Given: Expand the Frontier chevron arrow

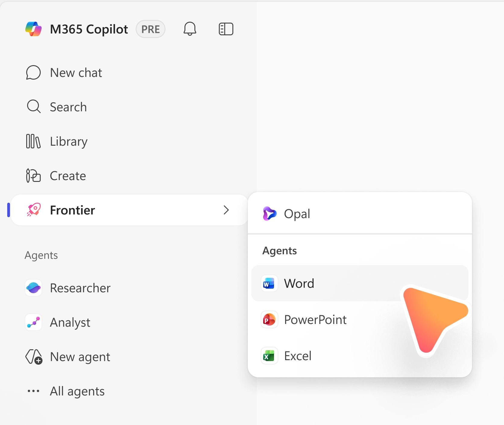Looking at the screenshot, I should (x=226, y=210).
